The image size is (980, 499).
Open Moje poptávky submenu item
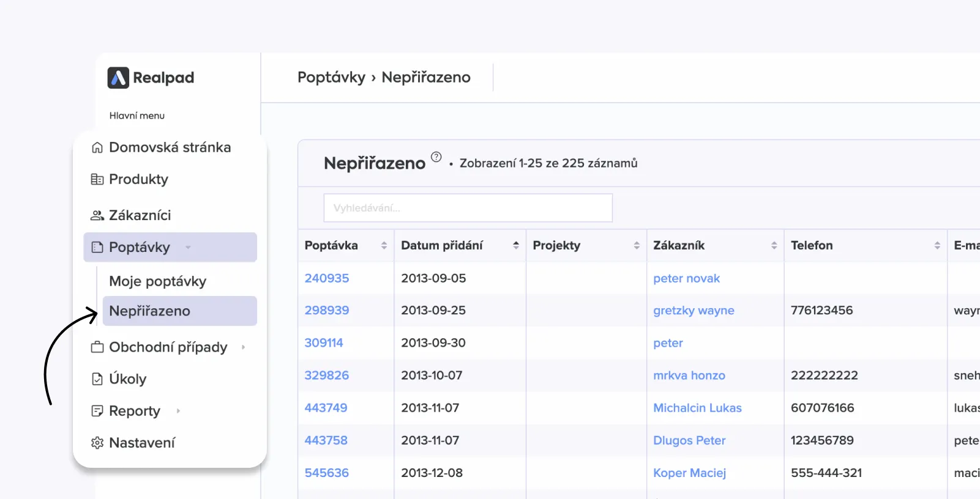[157, 281]
